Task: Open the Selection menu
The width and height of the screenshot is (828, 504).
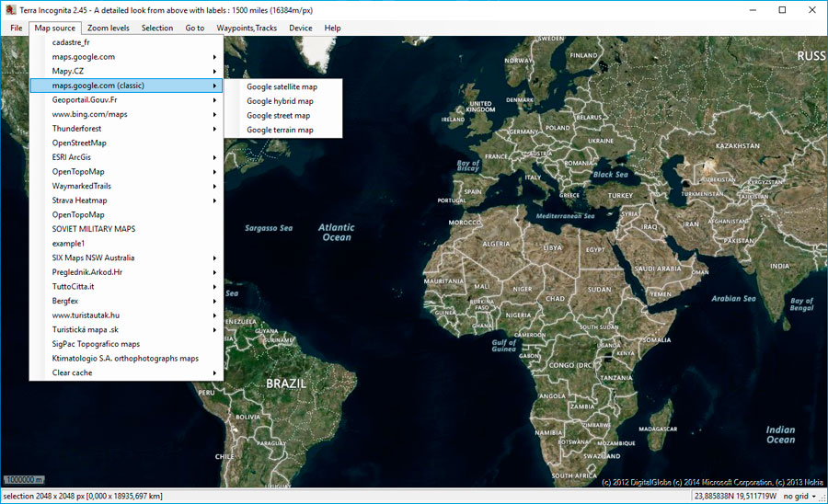Action: (x=156, y=28)
